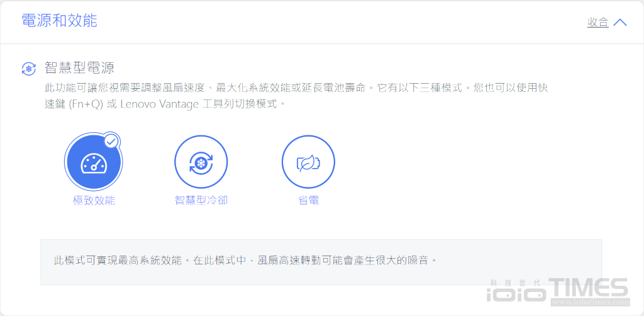This screenshot has height=316, width=644.
Task: Click the 收合 collapse link
Action: [x=597, y=23]
